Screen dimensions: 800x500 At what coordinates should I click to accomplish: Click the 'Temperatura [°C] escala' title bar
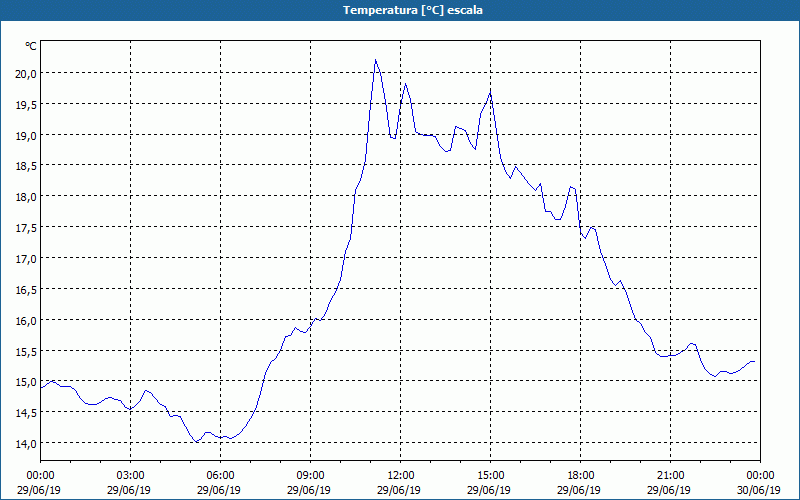[x=400, y=10]
